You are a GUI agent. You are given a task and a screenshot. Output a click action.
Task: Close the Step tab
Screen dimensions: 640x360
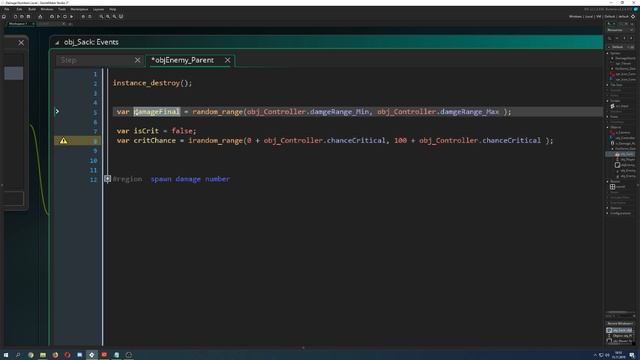138,60
